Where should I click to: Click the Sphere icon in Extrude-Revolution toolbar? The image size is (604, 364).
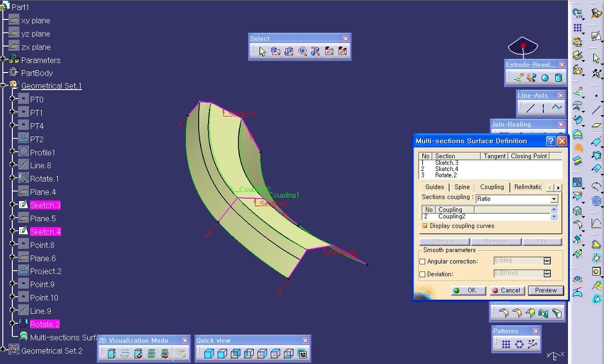coord(545,77)
